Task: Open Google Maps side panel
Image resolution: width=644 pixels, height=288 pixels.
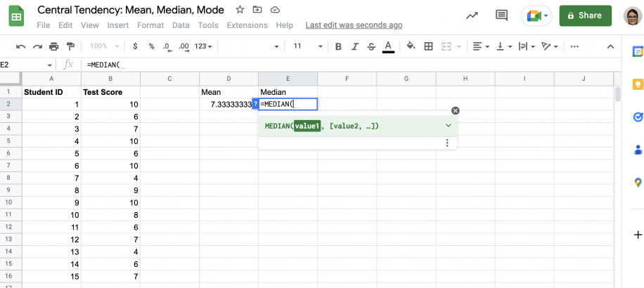Action: [638, 183]
